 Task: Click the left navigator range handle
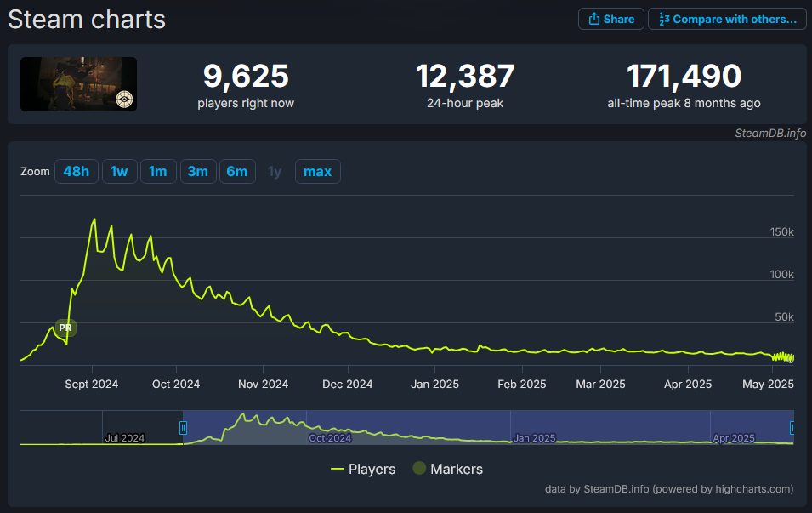(x=183, y=428)
